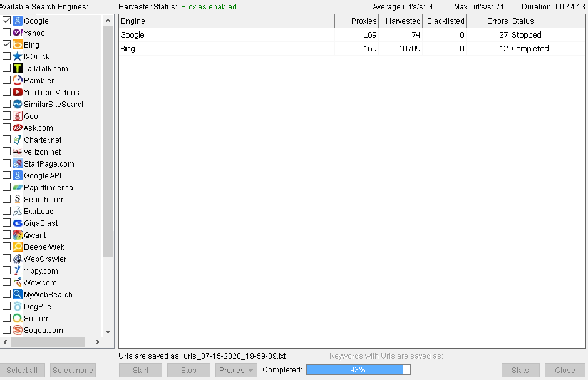This screenshot has width=588, height=380.
Task: Click the IXQuick star icon
Action: (18, 56)
